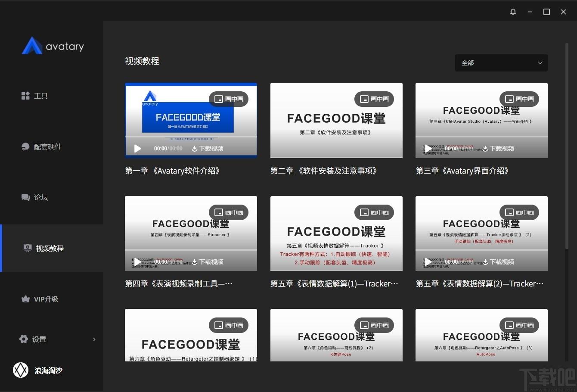This screenshot has height=392, width=577.
Task: Go to the 论坛 forum section
Action: [x=34, y=197]
